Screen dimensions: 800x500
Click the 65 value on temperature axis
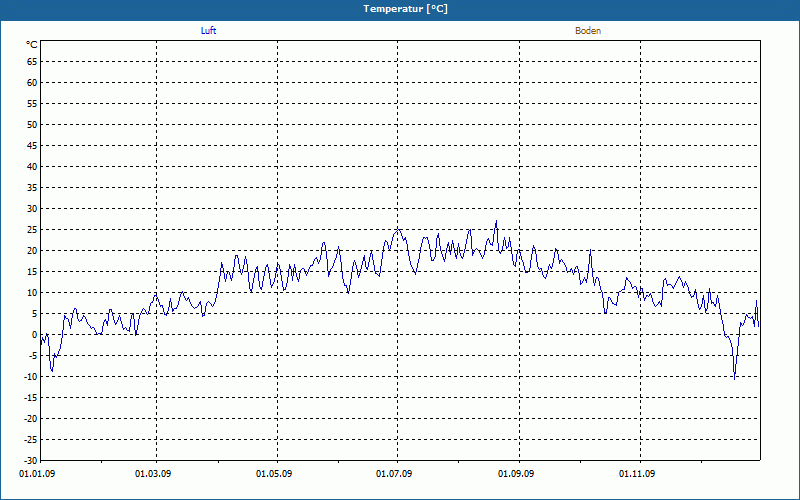pyautogui.click(x=32, y=62)
